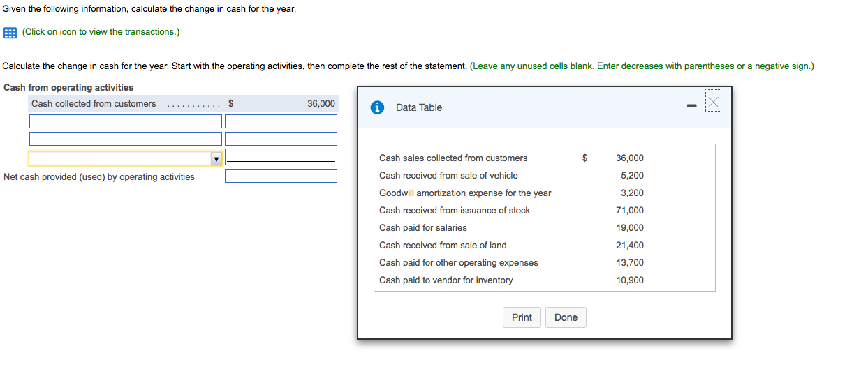Click the 19,000 value in the data table
The width and height of the screenshot is (868, 369).
pyautogui.click(x=630, y=228)
